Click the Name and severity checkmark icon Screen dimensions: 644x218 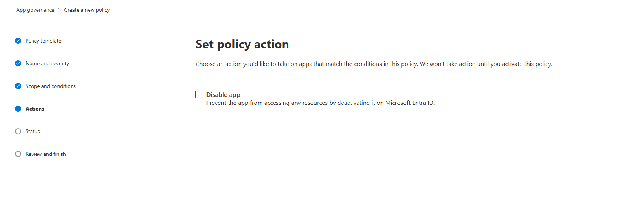pos(18,63)
